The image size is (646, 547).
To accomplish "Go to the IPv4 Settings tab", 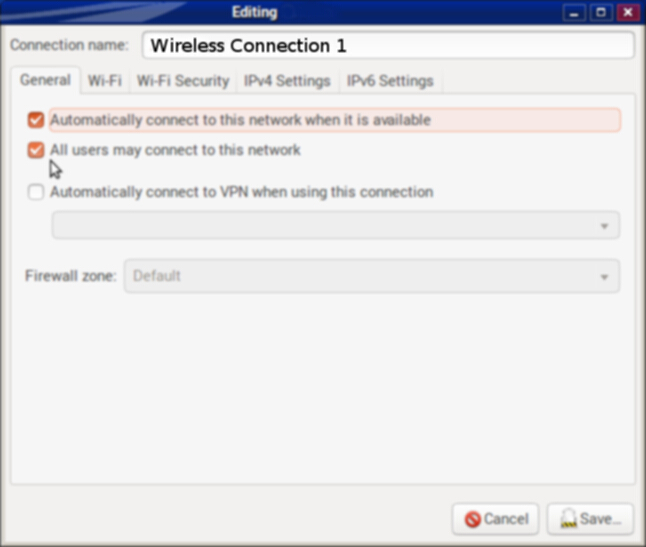I will click(x=287, y=81).
